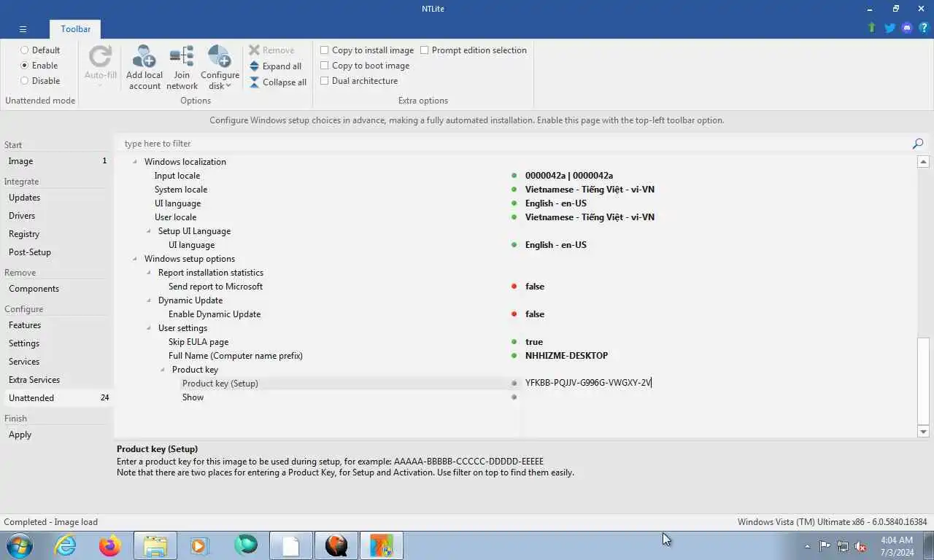Click Full Name value NHHIZME-DESKTOP
The height and width of the screenshot is (560, 934).
coord(566,356)
